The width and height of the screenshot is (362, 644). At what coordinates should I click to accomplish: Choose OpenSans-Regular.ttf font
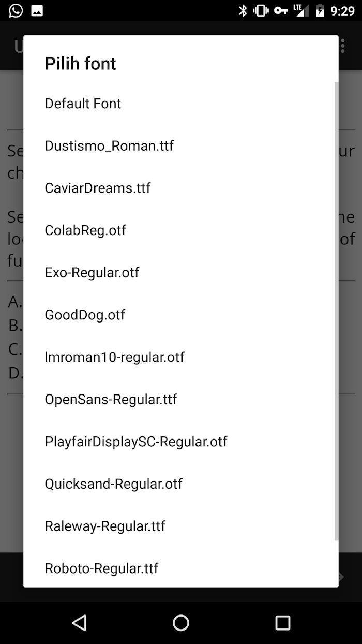[x=180, y=400]
